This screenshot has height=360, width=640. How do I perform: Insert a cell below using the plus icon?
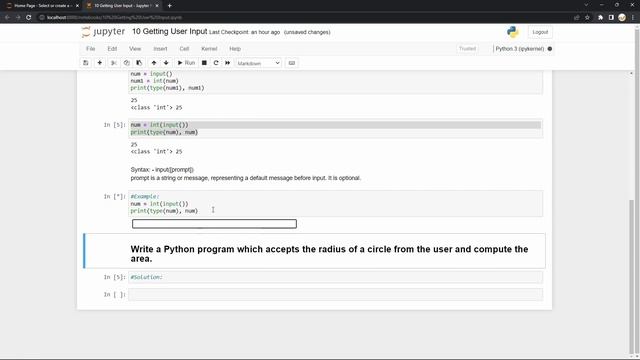(x=100, y=63)
